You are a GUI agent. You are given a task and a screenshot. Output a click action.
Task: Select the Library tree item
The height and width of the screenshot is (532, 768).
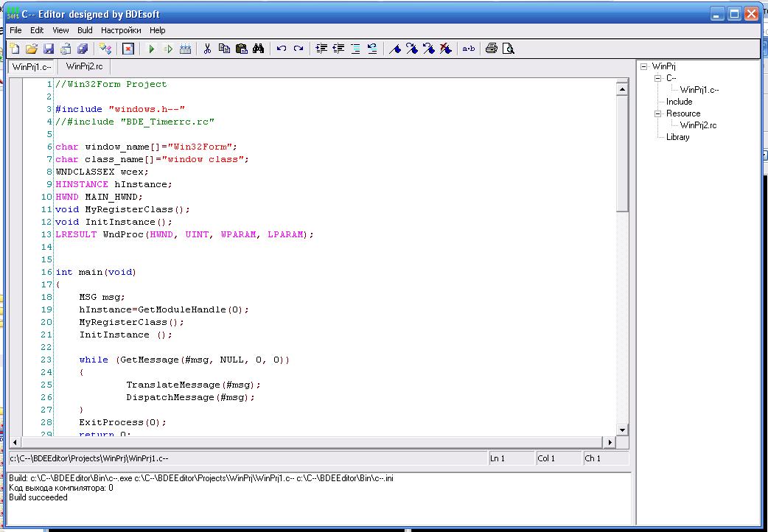tap(678, 136)
